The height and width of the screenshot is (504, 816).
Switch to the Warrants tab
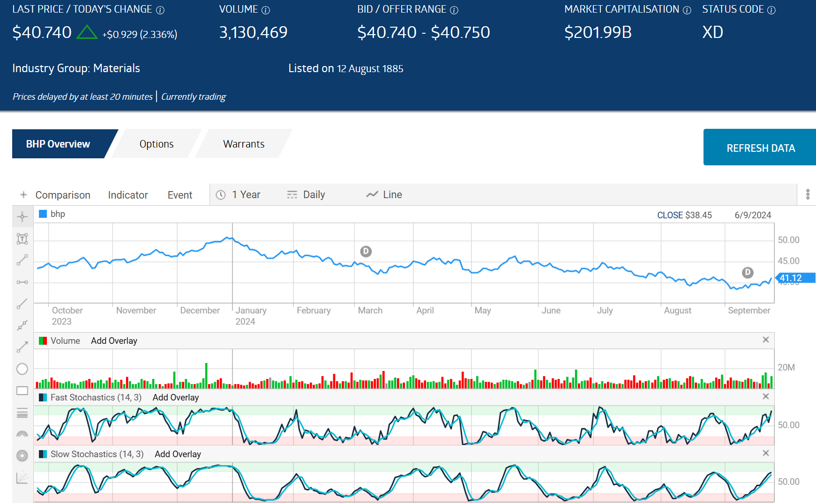[244, 144]
